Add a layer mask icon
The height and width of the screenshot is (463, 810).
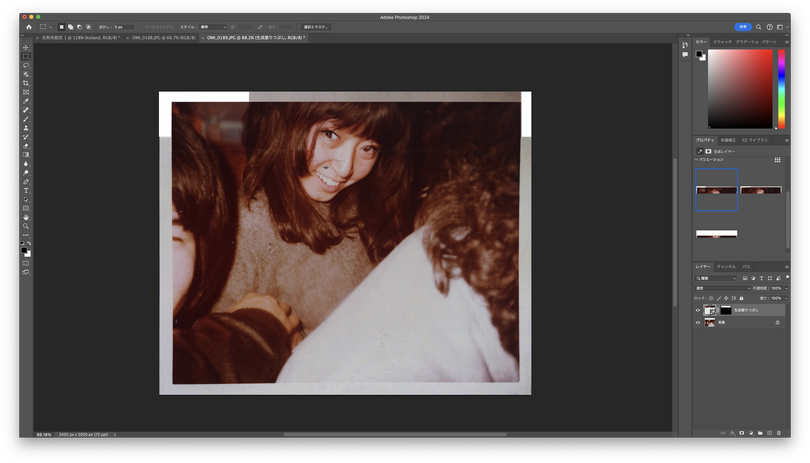(741, 433)
